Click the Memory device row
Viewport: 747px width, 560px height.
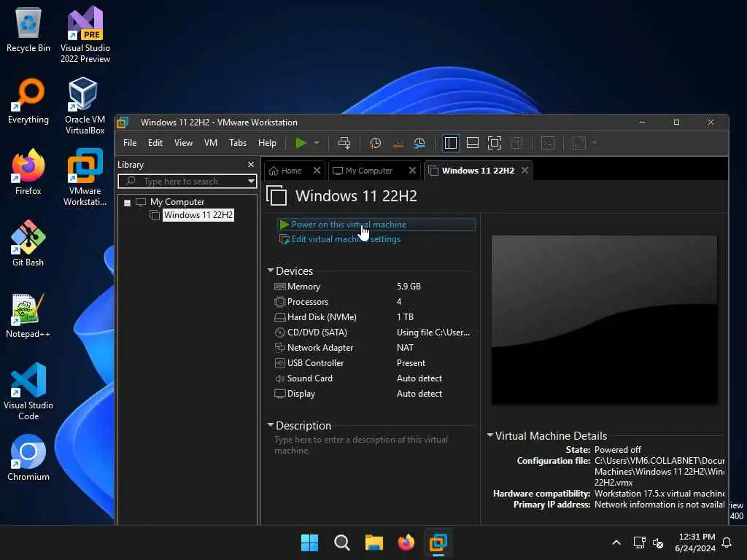(373, 286)
